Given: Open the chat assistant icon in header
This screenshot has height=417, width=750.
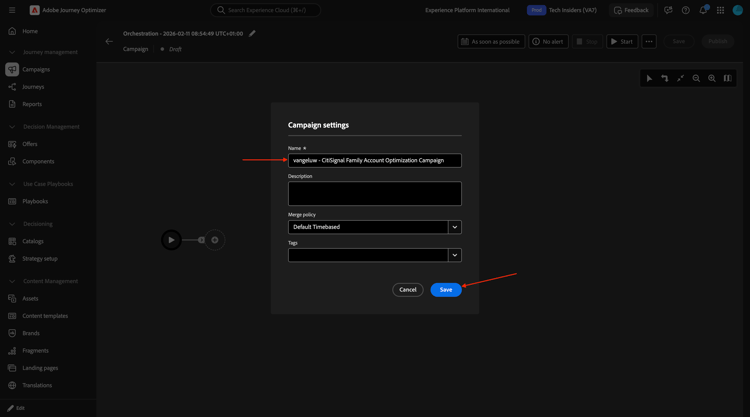Looking at the screenshot, I should click(x=668, y=10).
